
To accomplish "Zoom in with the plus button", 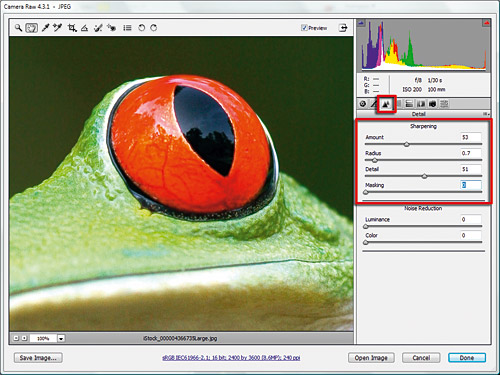I will [x=24, y=338].
